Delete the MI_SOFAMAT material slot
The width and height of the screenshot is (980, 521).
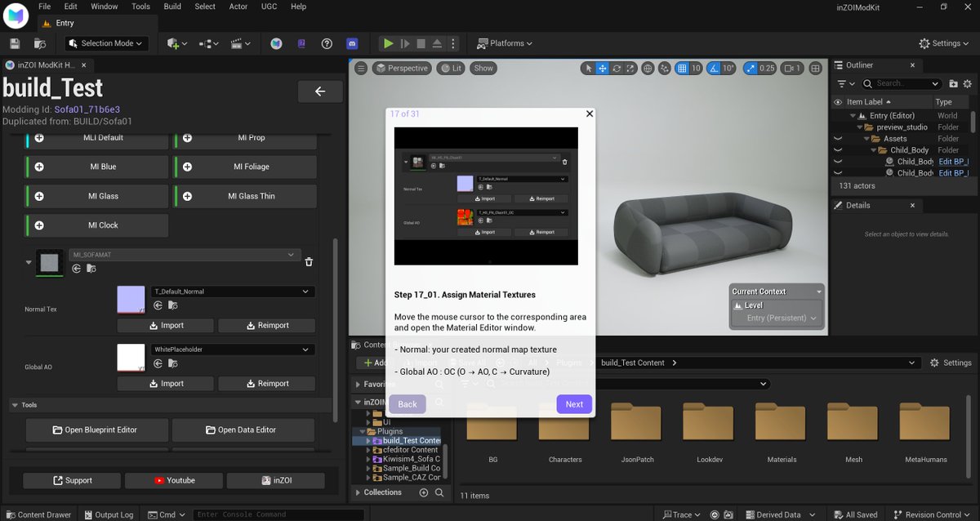click(309, 261)
